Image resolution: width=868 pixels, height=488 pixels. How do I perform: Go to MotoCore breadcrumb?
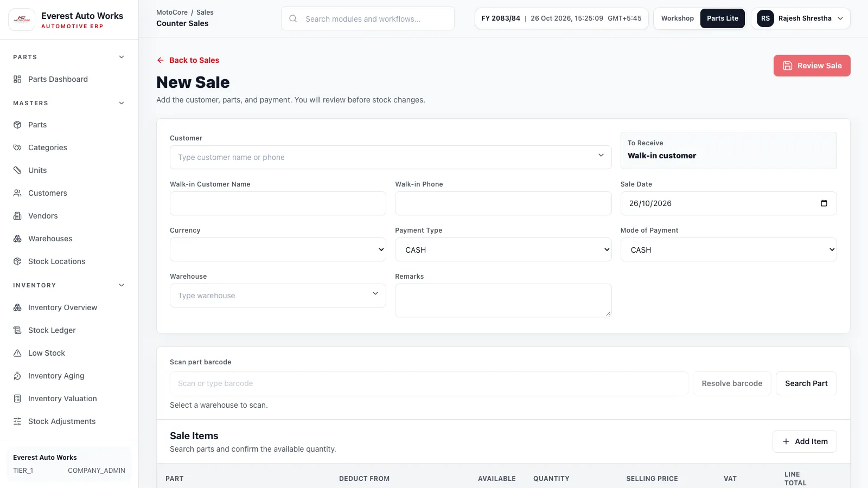click(x=172, y=12)
